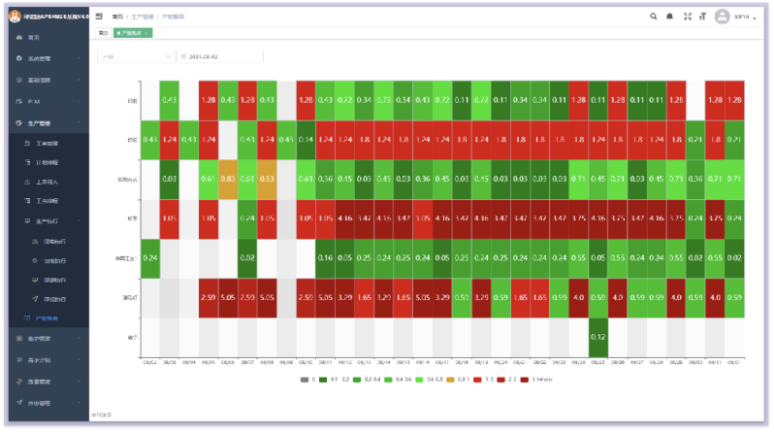Open the dropdown select left of date field
Image resolution: width=774 pixels, height=432 pixels.
(x=136, y=57)
